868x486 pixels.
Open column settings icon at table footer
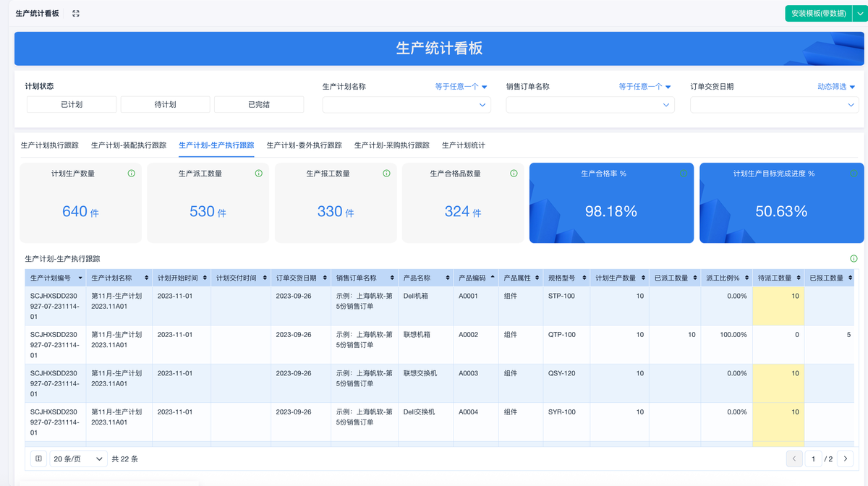(x=39, y=459)
